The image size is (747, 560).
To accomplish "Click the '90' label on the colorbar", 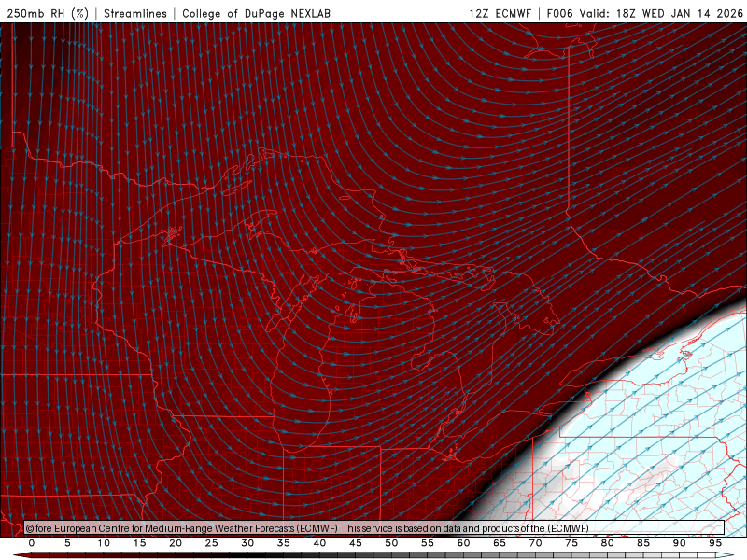I will [x=679, y=543].
